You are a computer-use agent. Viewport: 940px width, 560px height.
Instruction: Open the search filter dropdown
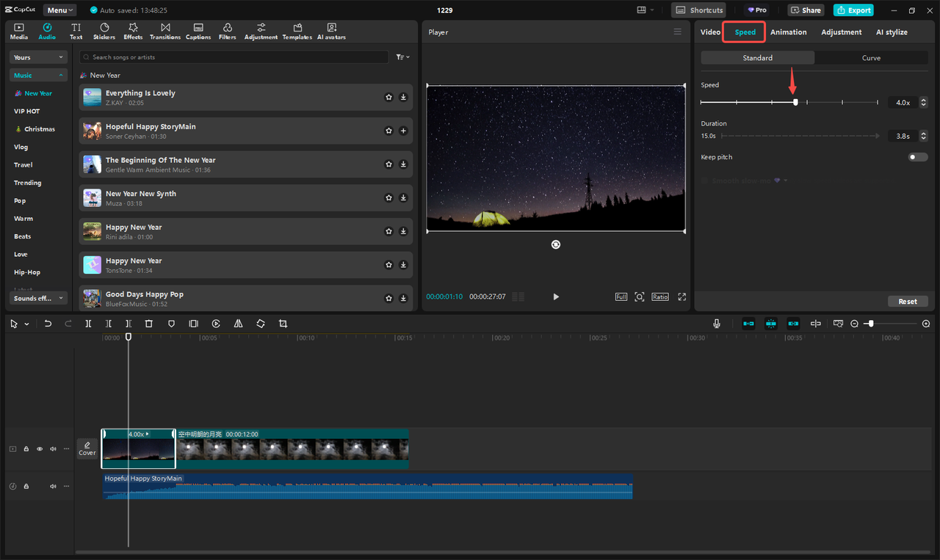(x=401, y=57)
